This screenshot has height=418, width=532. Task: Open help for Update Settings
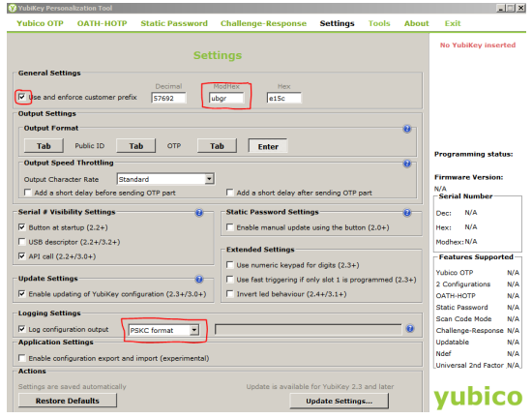click(x=199, y=279)
